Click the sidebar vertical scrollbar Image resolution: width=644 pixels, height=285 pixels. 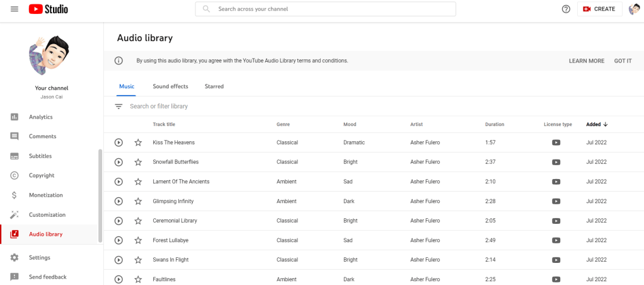coord(100,195)
